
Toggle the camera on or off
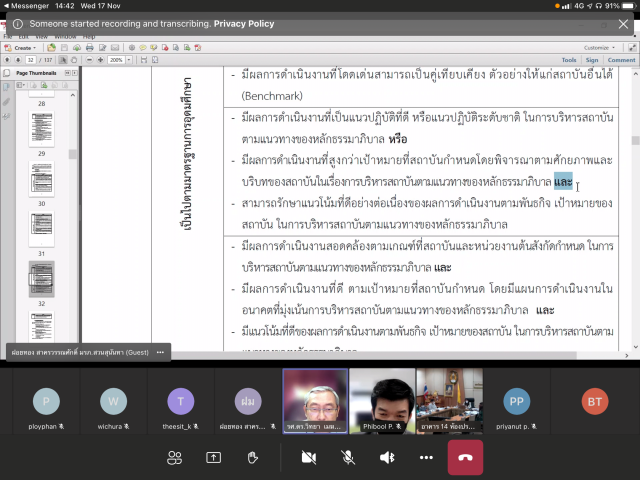[309, 457]
